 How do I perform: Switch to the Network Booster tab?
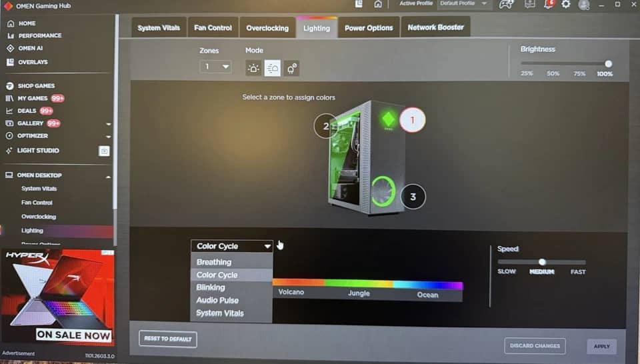point(435,27)
